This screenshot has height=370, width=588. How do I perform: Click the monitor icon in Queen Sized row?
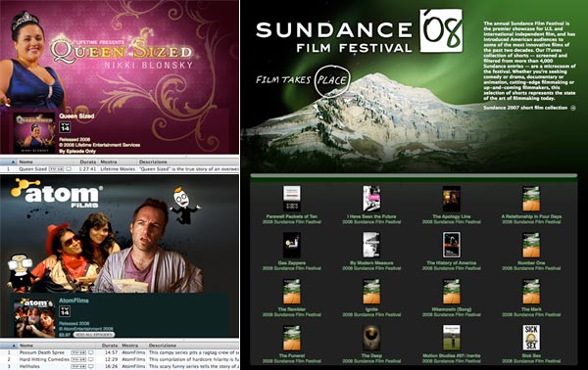click(x=69, y=169)
